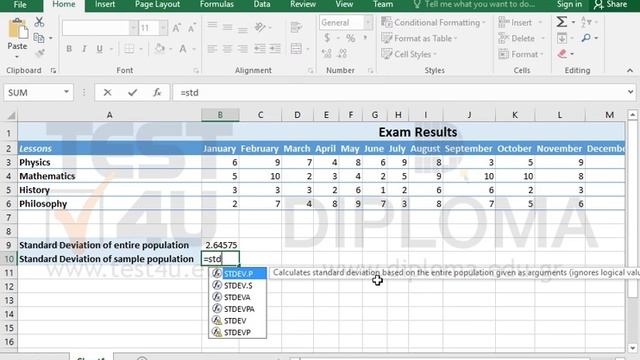Image resolution: width=640 pixels, height=360 pixels.
Task: Switch to the Insert tab
Action: click(x=105, y=4)
